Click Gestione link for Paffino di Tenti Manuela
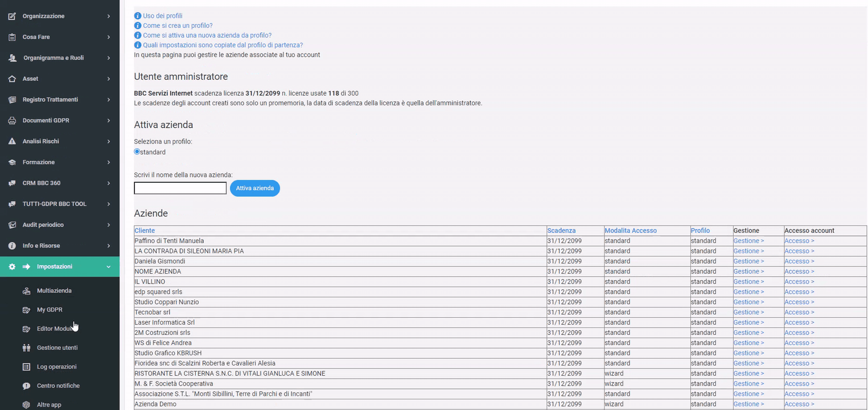Image resolution: width=868 pixels, height=410 pixels. click(748, 241)
